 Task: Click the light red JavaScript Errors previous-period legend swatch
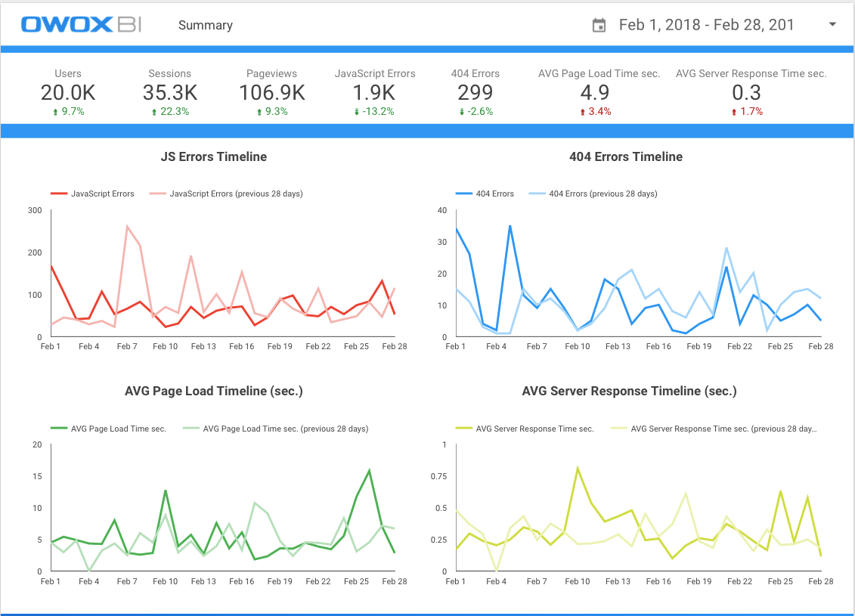pos(156,193)
